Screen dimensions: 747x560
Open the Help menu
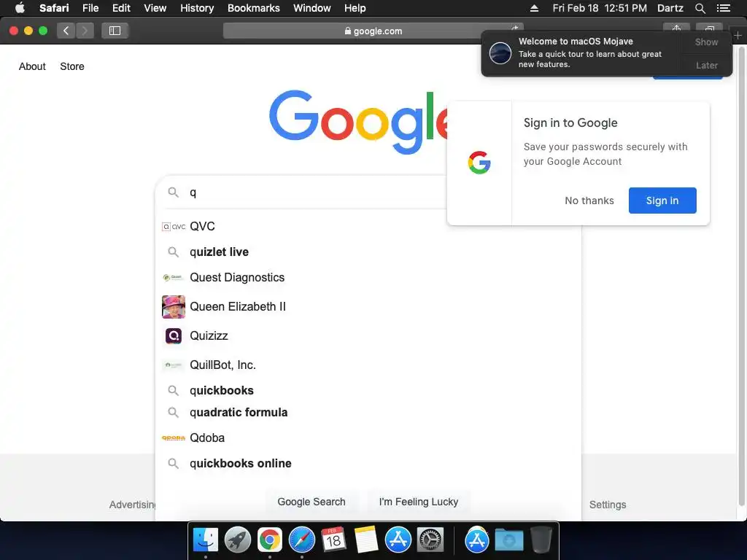355,8
